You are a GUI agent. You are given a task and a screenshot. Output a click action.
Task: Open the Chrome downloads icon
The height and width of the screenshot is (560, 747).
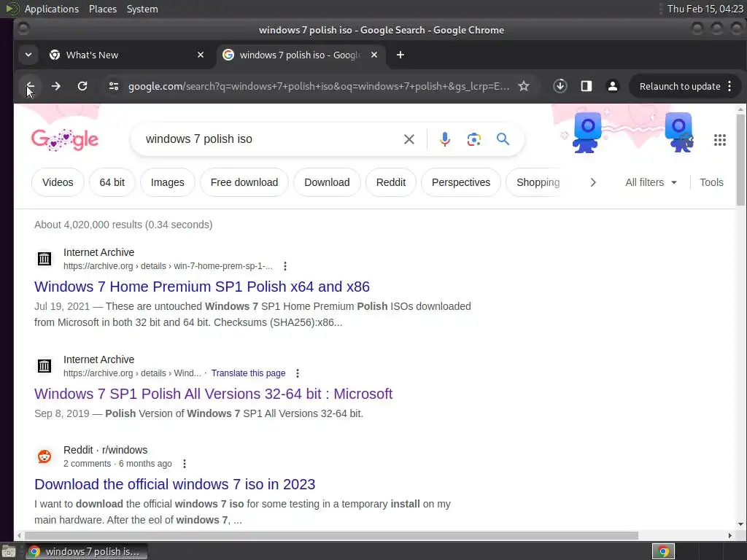(x=560, y=86)
